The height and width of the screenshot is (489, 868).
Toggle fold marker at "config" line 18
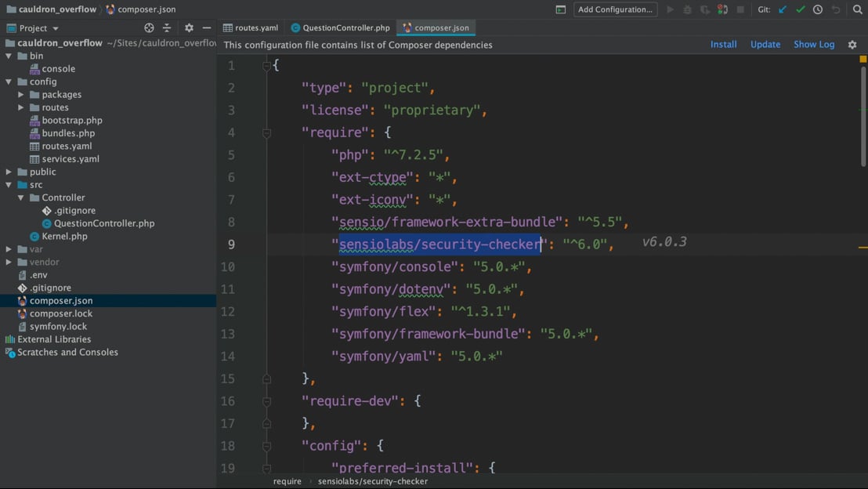tap(266, 446)
